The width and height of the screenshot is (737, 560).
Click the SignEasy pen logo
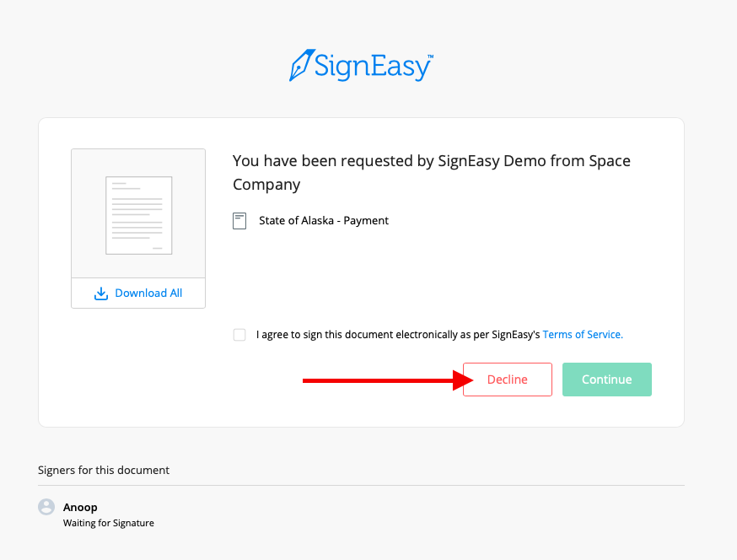[x=301, y=64]
